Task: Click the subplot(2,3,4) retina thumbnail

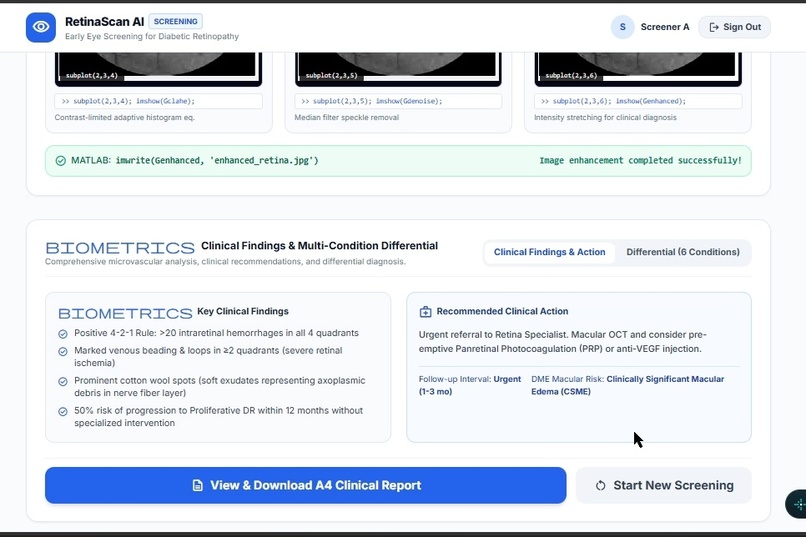Action: 158,68
